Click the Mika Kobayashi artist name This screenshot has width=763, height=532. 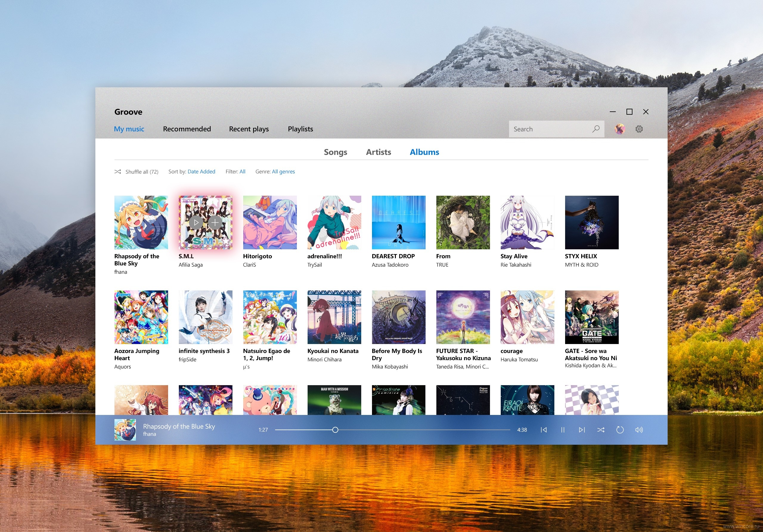tap(390, 367)
